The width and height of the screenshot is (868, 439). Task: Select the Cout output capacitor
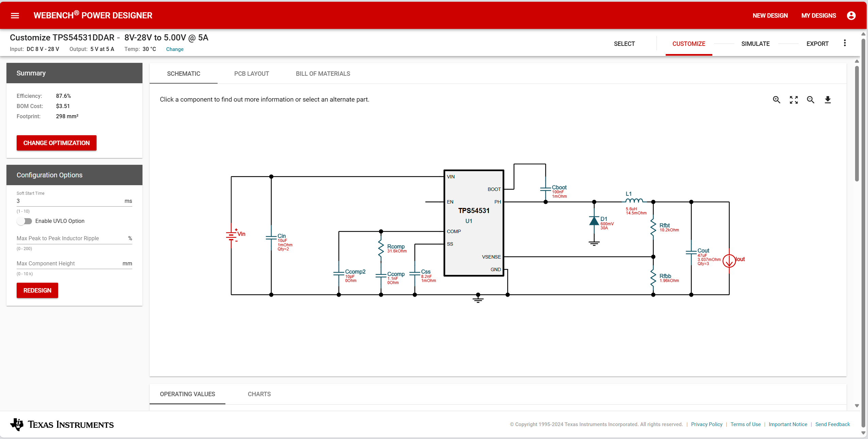click(x=691, y=253)
